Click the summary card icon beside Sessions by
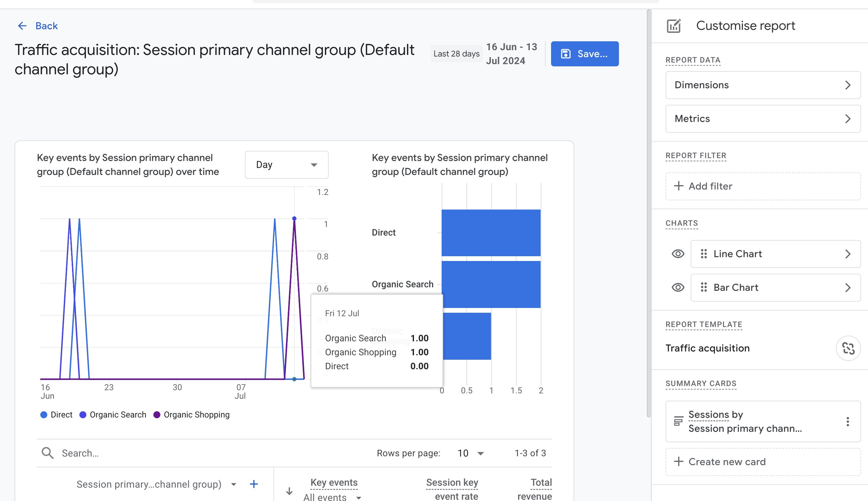This screenshot has height=501, width=868. [x=678, y=421]
